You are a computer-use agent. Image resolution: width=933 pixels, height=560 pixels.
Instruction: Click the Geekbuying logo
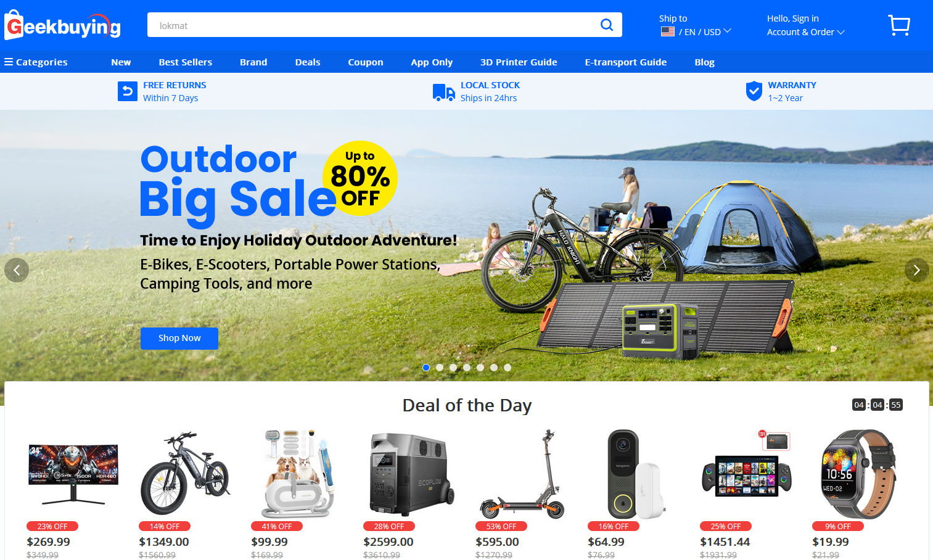62,25
